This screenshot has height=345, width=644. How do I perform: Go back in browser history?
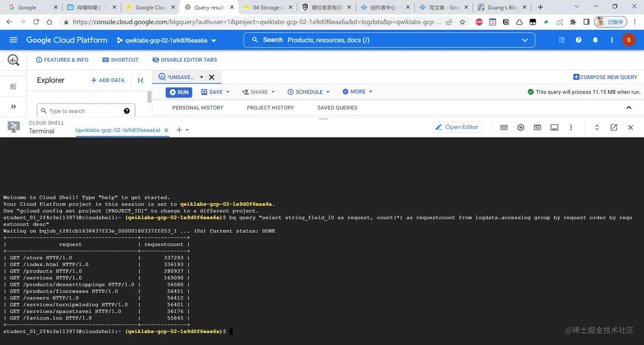(10, 22)
